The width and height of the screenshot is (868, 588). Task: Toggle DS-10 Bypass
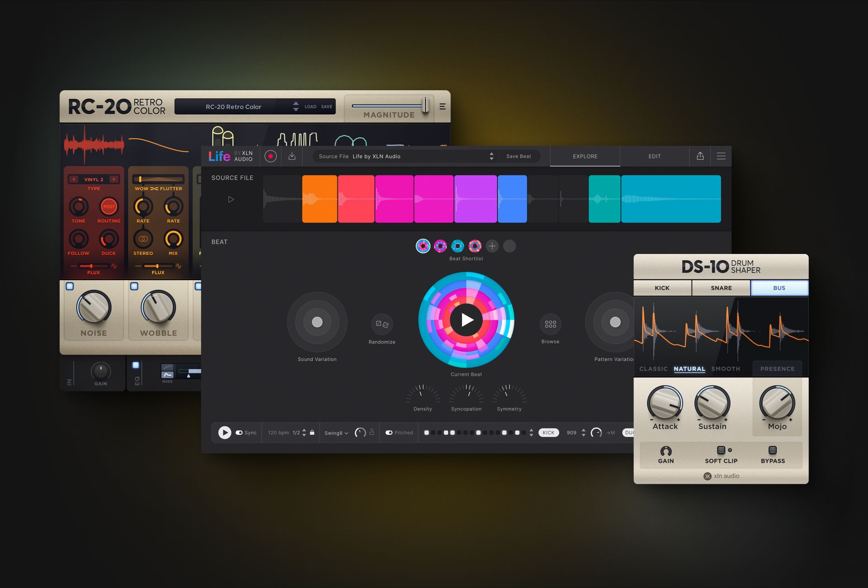tap(773, 450)
